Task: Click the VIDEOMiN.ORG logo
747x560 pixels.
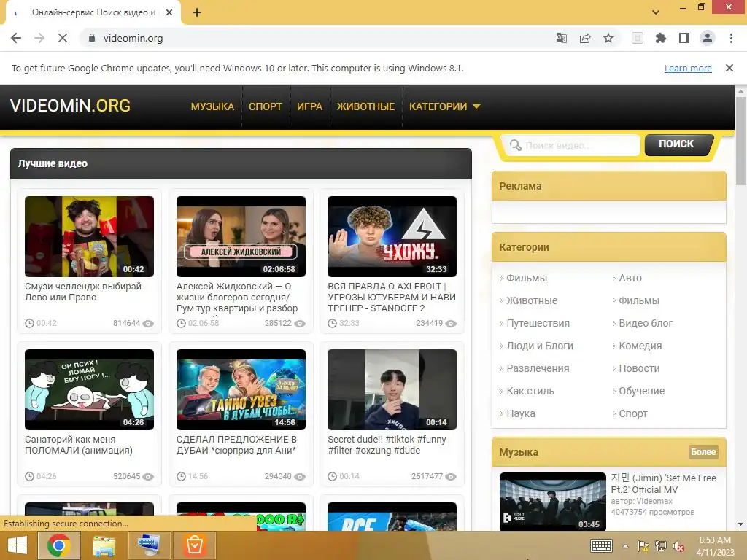Action: pyautogui.click(x=70, y=106)
